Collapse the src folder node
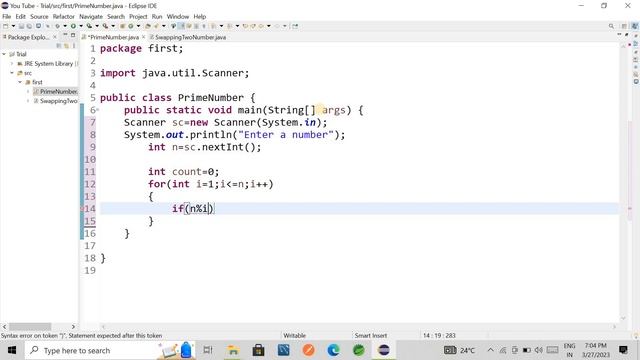This screenshot has height=360, width=640. click(12, 73)
